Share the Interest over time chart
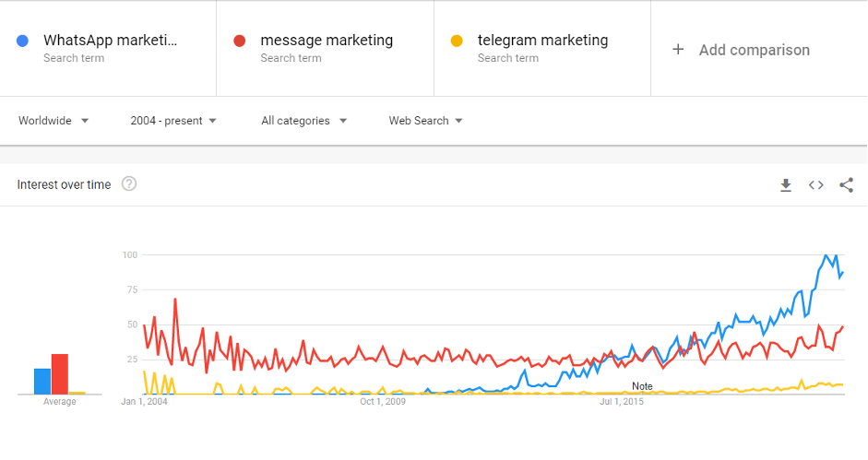868x460 pixels. click(x=846, y=185)
